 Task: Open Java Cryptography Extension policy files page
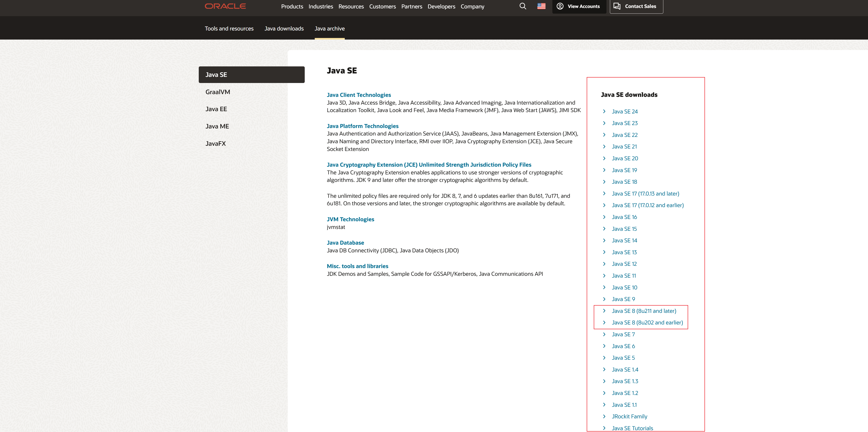pyautogui.click(x=429, y=164)
